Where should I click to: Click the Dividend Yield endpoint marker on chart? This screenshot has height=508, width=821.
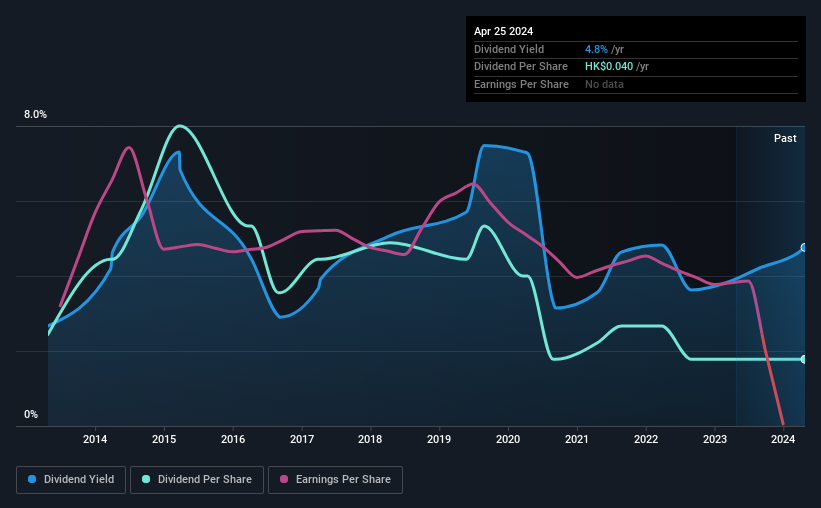[804, 248]
